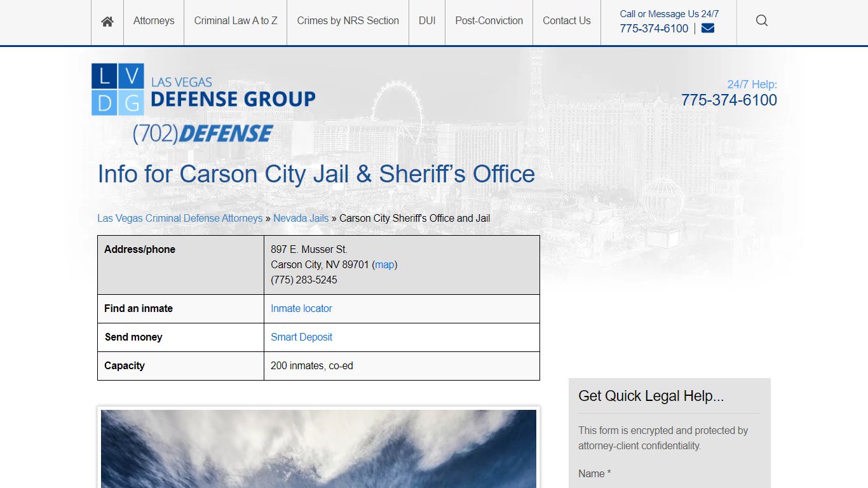Open the Smart Deposit link
The height and width of the screenshot is (488, 868).
coord(301,337)
